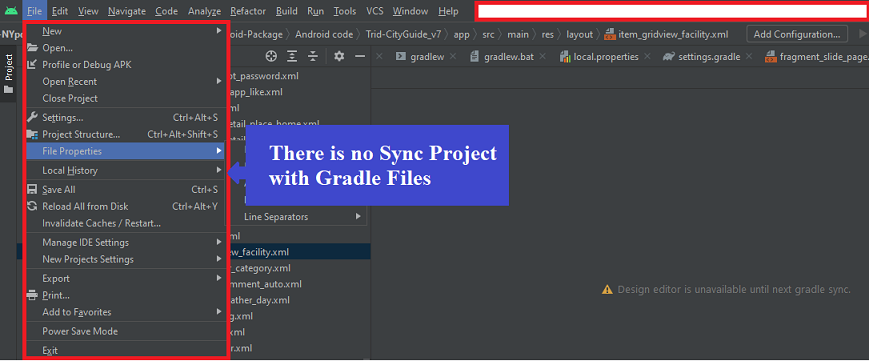Image resolution: width=869 pixels, height=361 pixels.
Task: Click the gradlew.bat tab file icon
Action: tap(474, 57)
